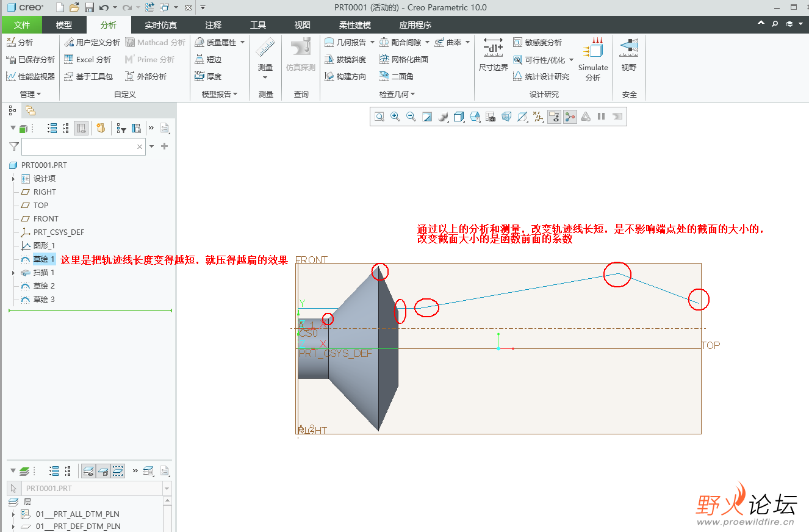Open the 文件 menu
Screen dimensions: 809x532
click(22, 25)
